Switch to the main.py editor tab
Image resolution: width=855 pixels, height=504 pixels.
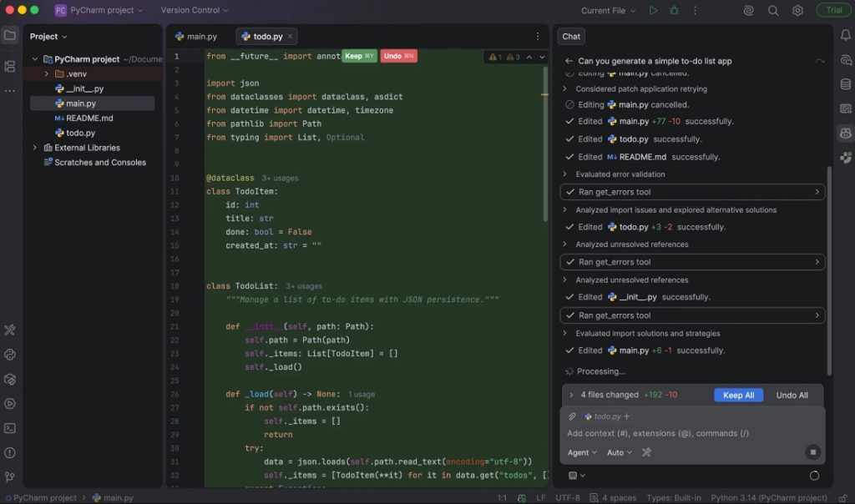click(196, 37)
